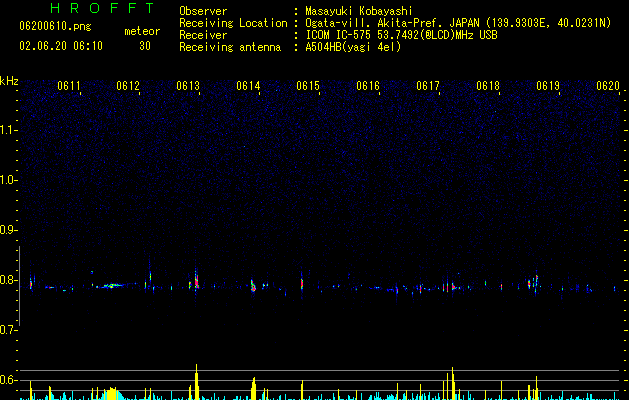Click the 0620 time marker
Viewport: 629px width, 400px height.
[x=608, y=86]
